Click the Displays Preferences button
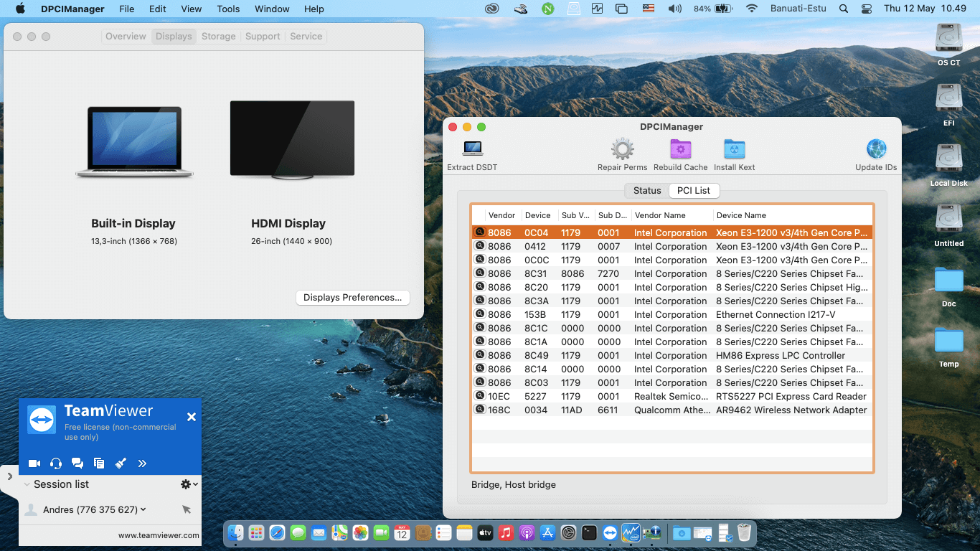 (352, 297)
